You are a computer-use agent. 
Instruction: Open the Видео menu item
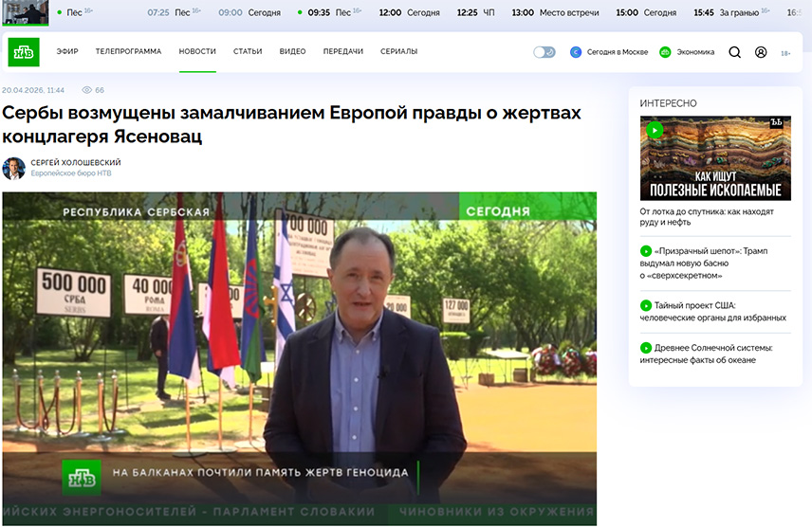tap(292, 51)
